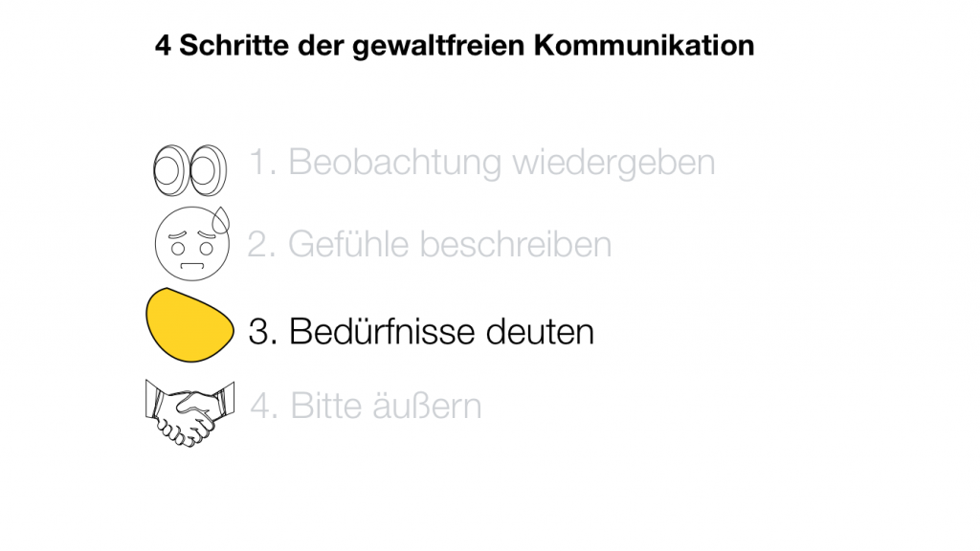The image size is (980, 551).
Task: Click the eyes of the worried face emoji
Action: click(x=191, y=237)
